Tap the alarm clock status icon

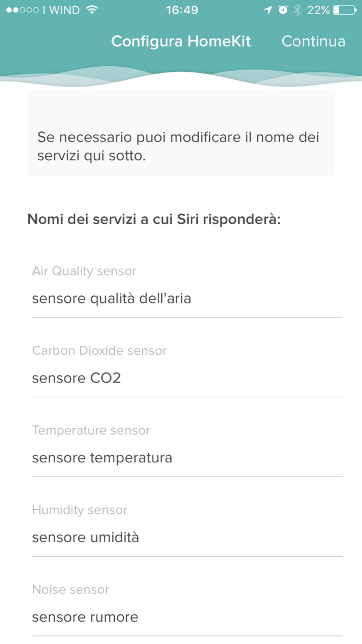click(283, 10)
